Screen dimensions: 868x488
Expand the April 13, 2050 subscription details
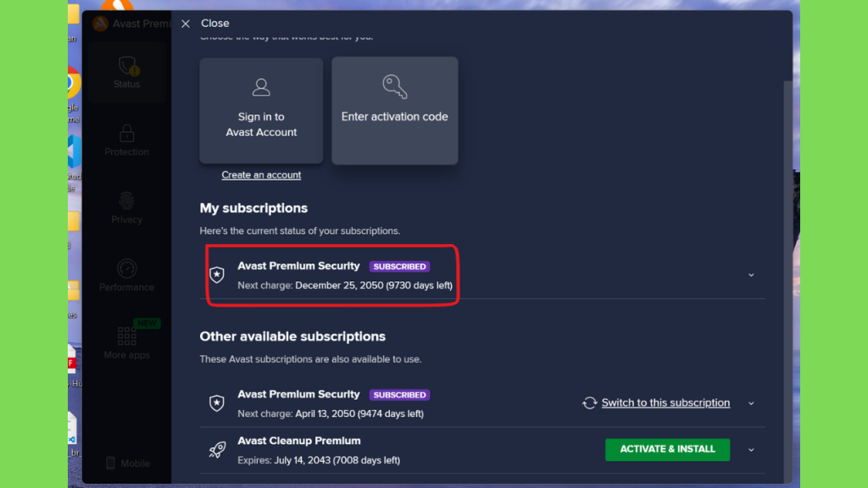(x=751, y=403)
